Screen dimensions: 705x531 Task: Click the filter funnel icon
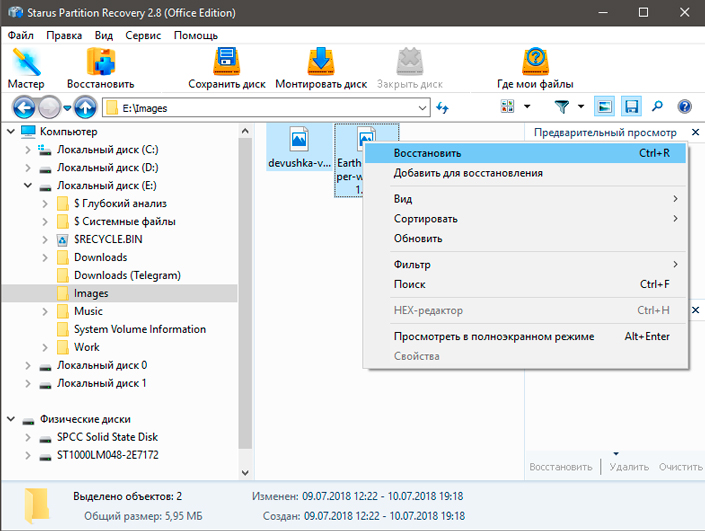[x=562, y=106]
